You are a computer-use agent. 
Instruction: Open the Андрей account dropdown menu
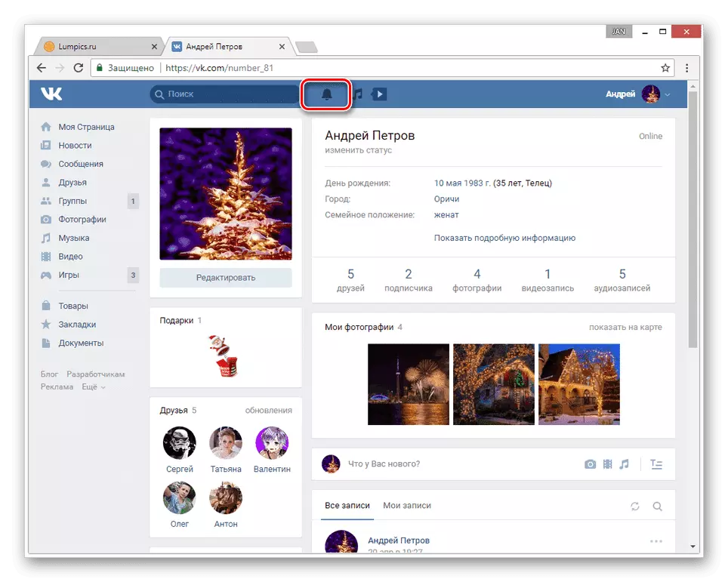tap(637, 94)
